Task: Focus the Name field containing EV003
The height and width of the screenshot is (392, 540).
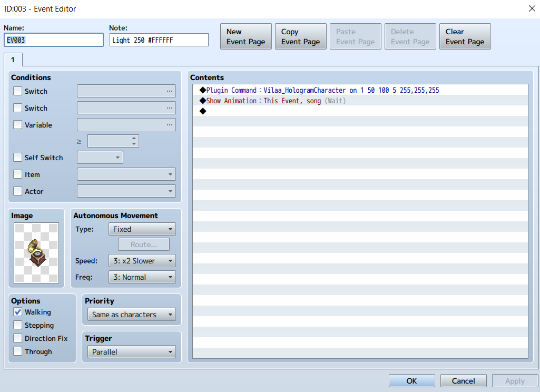Action: pyautogui.click(x=54, y=40)
